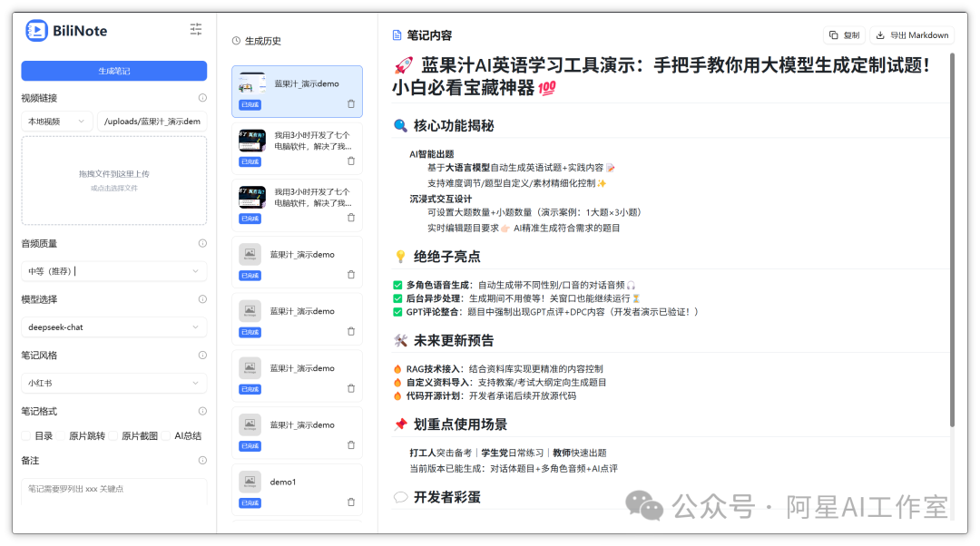Click the 备注 notes text field
Screen dimensions: 980x546
click(x=113, y=491)
